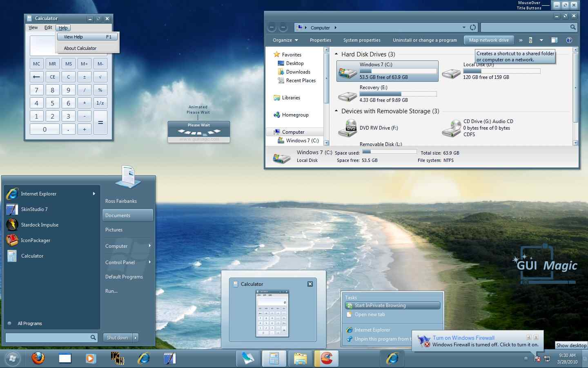Open Calculator Edit menu

pos(48,28)
